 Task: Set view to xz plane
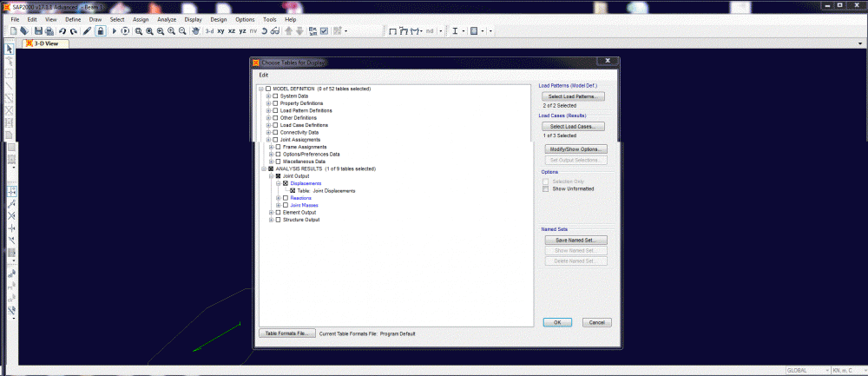[232, 31]
